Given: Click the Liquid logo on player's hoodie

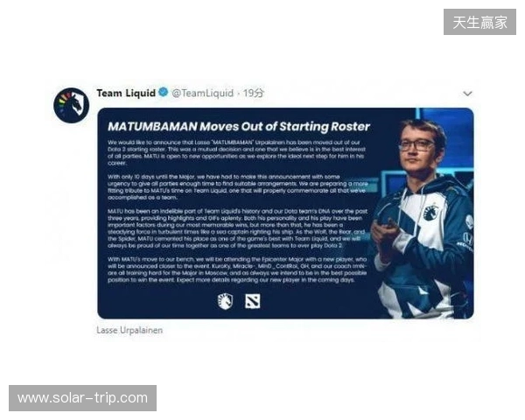Looking at the screenshot, I should point(430,212).
